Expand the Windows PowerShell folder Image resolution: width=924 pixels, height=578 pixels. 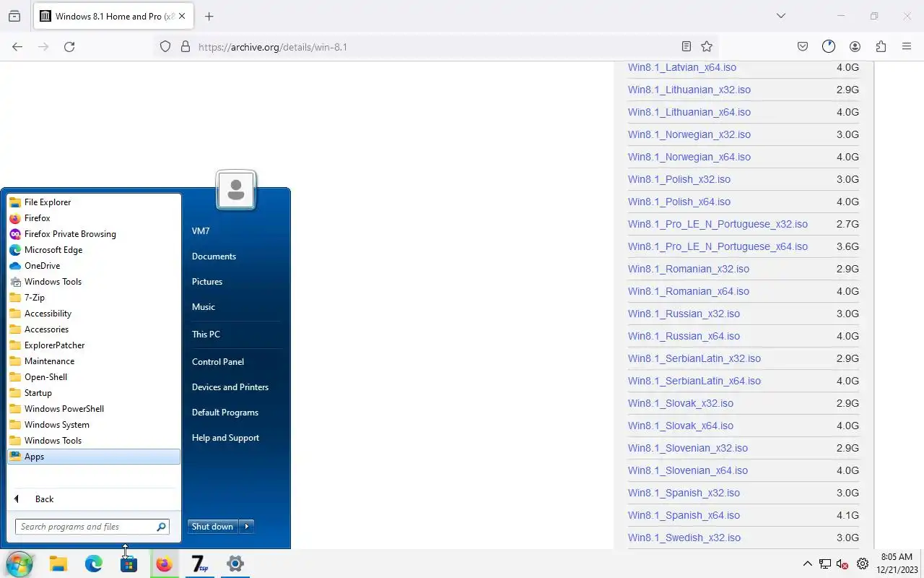[94, 409]
